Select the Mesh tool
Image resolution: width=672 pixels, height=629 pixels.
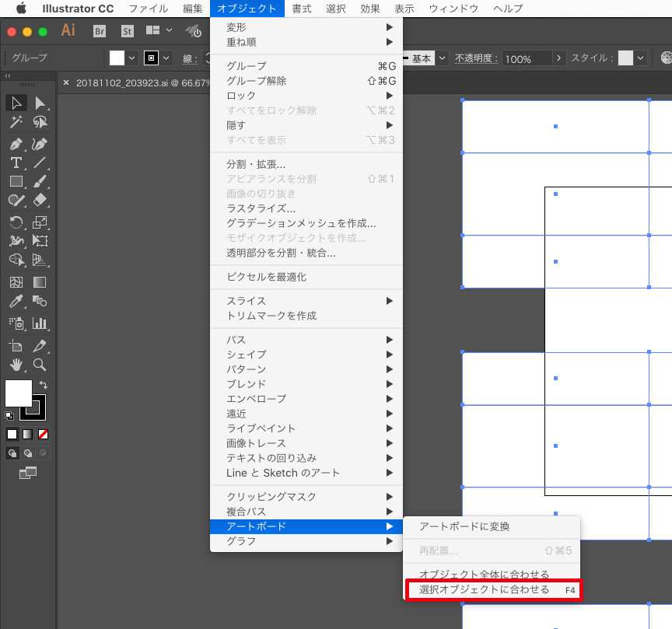pos(16,282)
